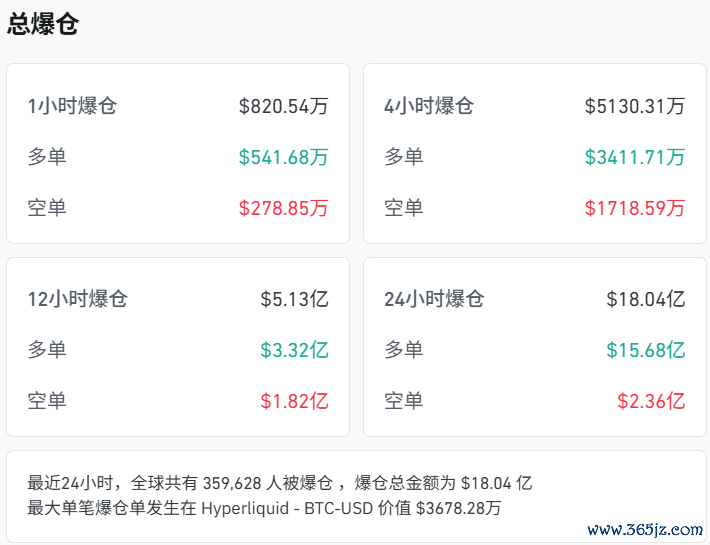This screenshot has width=710, height=545.
Task: Click the 24-hour short value $2.36亿
Action: pyautogui.click(x=651, y=401)
